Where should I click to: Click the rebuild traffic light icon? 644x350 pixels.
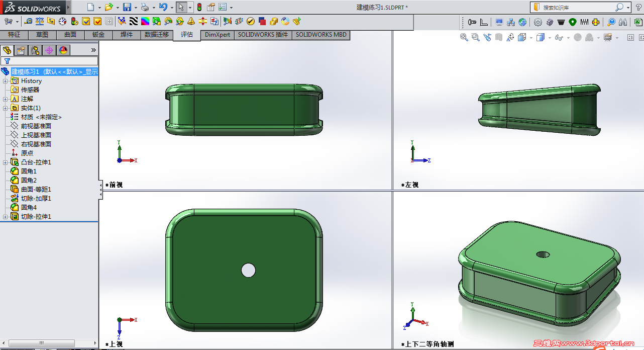[199, 7]
